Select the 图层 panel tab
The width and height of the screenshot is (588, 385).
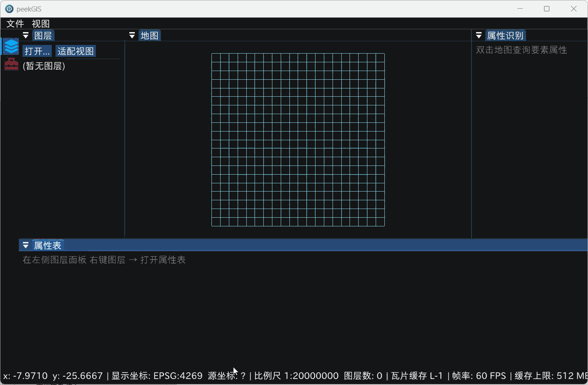[x=43, y=35]
